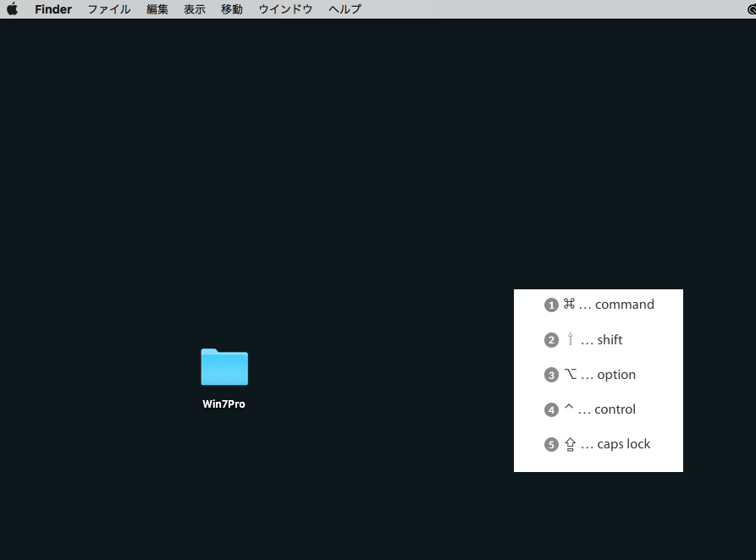Open the ファイル menu
Image resolution: width=756 pixels, height=560 pixels.
click(109, 9)
